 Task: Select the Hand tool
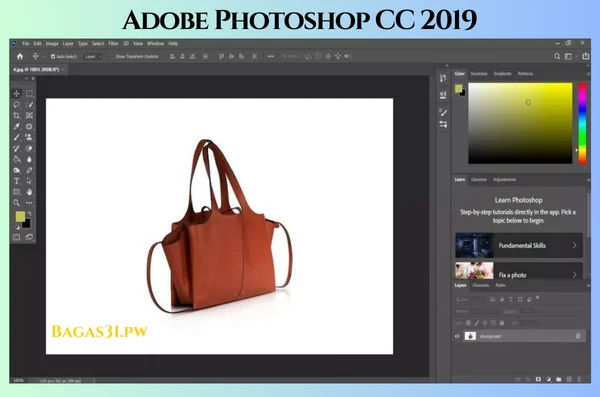[x=29, y=192]
